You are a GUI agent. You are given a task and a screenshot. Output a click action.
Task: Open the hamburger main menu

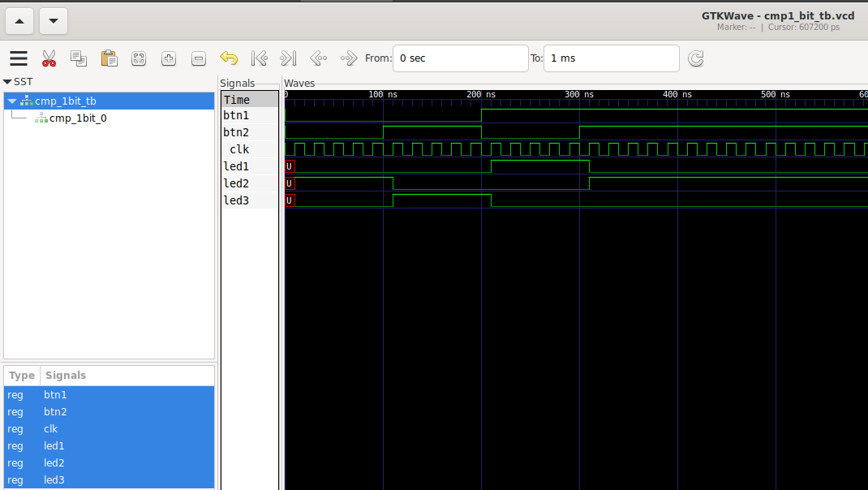[19, 58]
